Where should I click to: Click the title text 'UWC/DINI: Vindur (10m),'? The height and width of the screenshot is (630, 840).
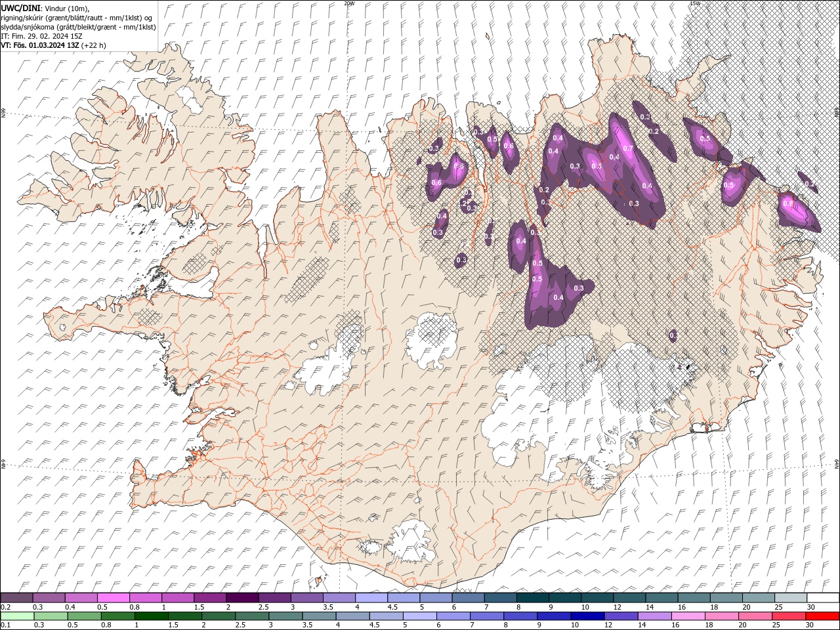tap(45, 8)
